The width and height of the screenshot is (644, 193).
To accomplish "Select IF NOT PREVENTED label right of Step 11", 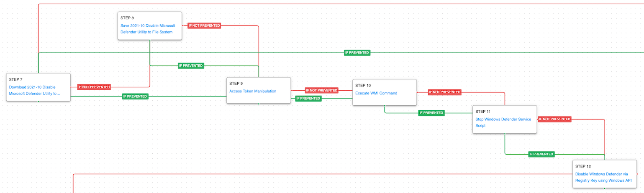I will 554,119.
